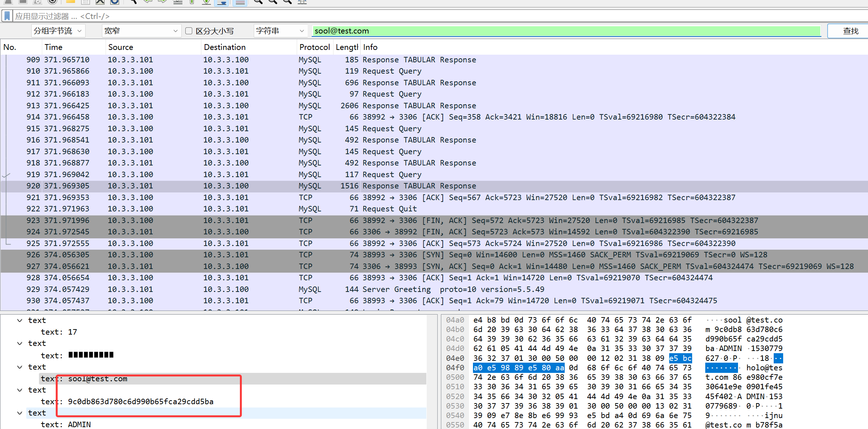Viewport: 868px width, 429px height.
Task: Select the 'text: ADMIN' detail field
Action: [x=66, y=425]
